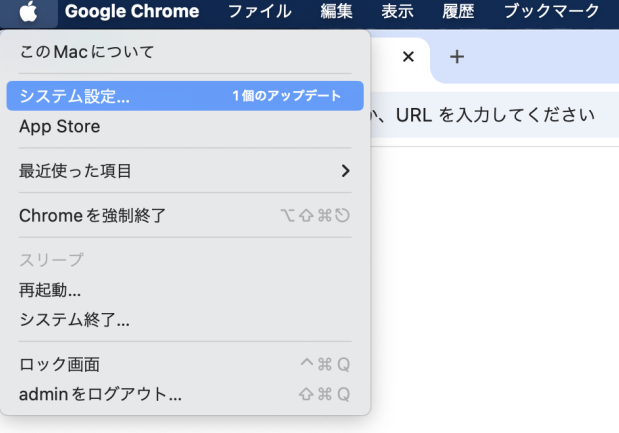
Task: Choose adminをログアウト...
Action: 185,394
